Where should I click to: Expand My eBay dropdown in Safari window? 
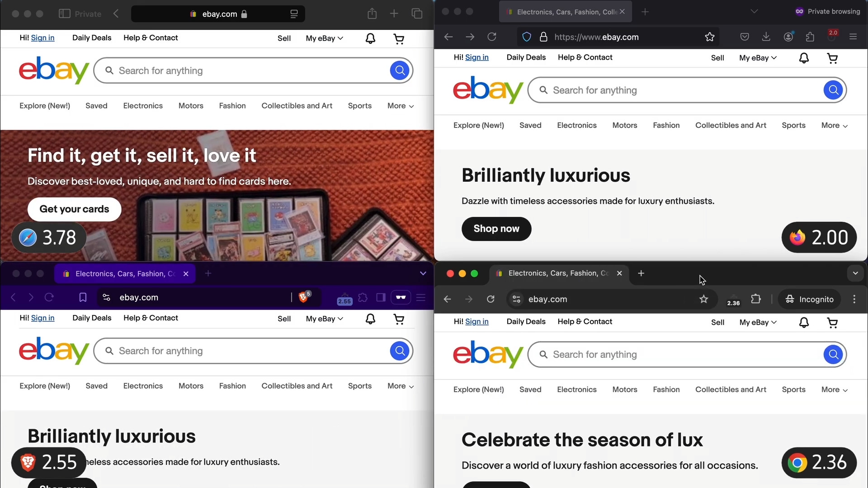click(x=324, y=38)
